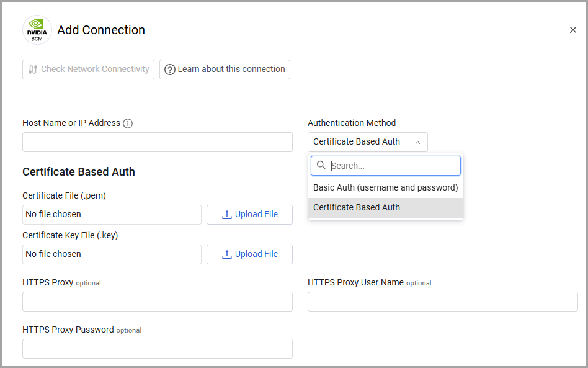Collapse the Authentication Method dropdown
588x368 pixels.
click(417, 142)
